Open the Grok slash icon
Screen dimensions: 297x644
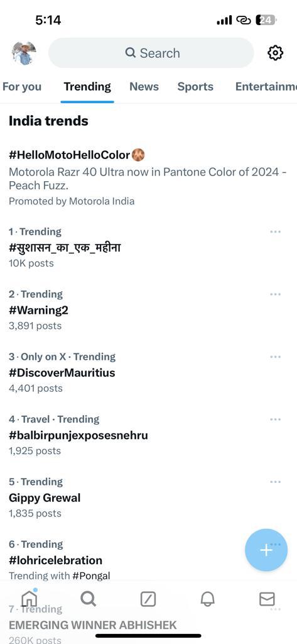(148, 599)
